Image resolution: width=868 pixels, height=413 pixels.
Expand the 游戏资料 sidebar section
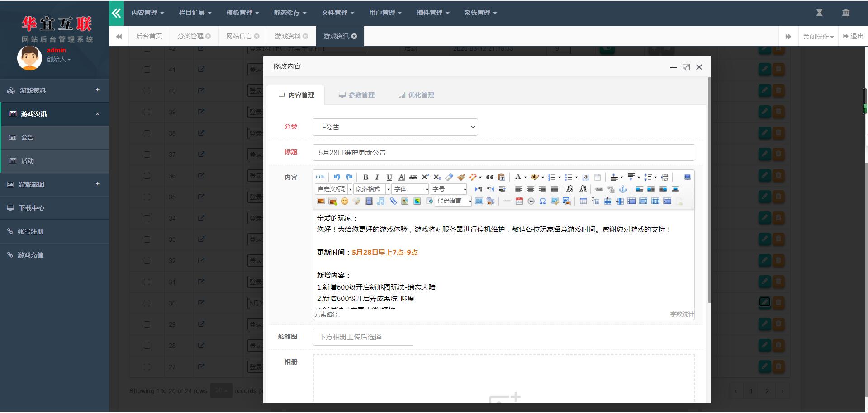tap(54, 90)
